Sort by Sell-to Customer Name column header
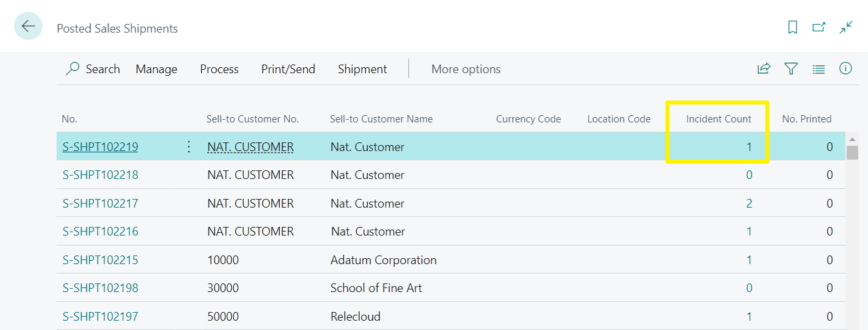Viewport: 868px width, 330px height. [381, 119]
